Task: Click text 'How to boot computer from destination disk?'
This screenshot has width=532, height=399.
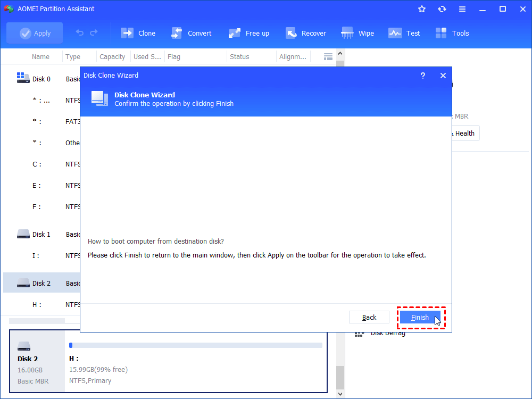Action: [x=156, y=242]
